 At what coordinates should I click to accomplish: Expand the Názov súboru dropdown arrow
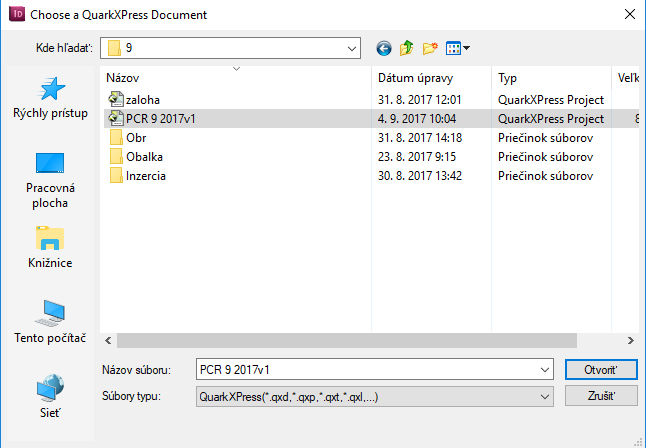[545, 370]
